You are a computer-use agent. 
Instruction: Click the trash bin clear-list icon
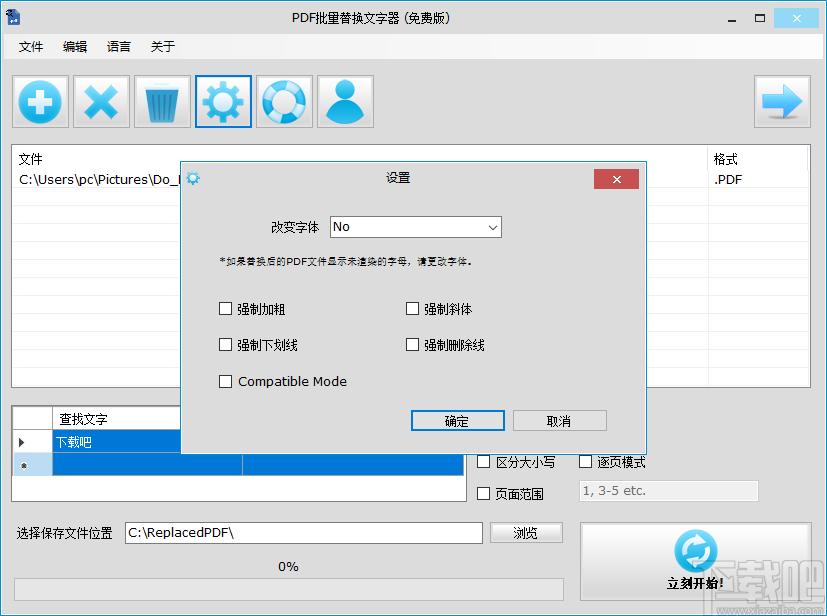[x=162, y=102]
